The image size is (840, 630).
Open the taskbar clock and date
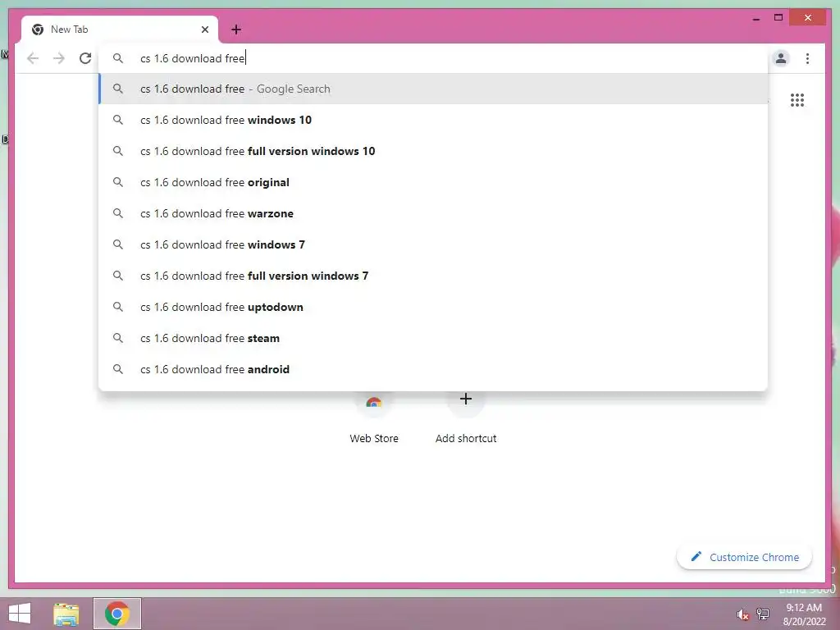point(804,614)
